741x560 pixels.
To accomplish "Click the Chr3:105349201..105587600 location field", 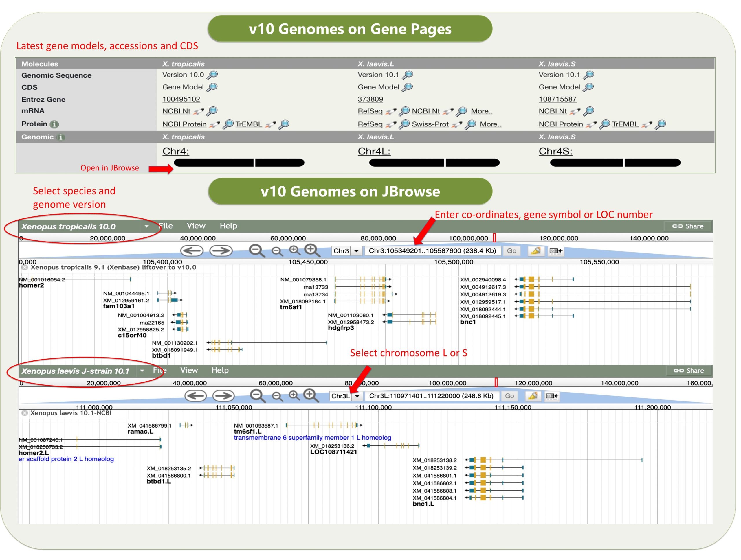I will tap(432, 251).
